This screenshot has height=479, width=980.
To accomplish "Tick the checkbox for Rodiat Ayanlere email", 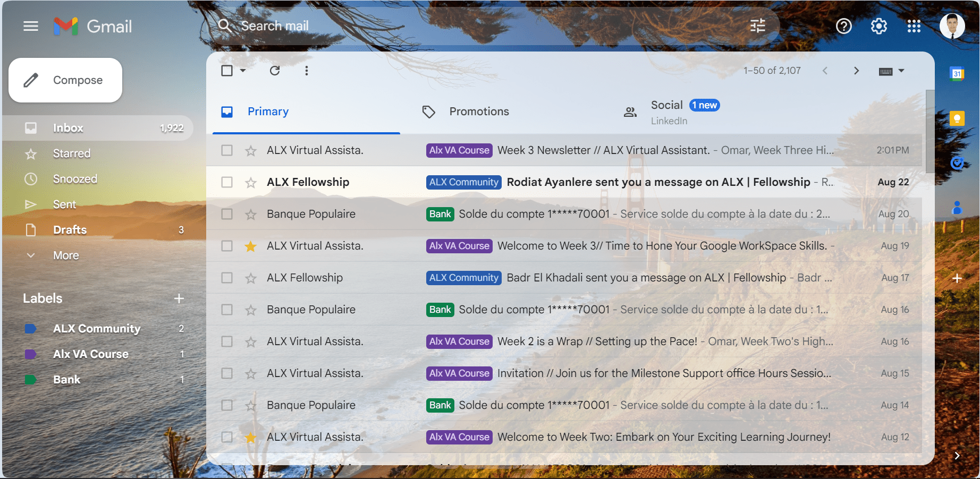I will click(227, 182).
